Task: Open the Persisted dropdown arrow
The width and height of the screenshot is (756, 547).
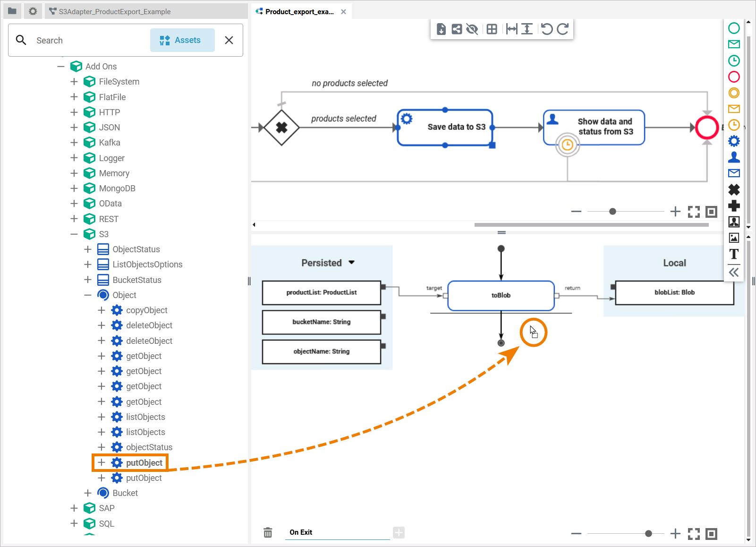Action: (x=351, y=263)
